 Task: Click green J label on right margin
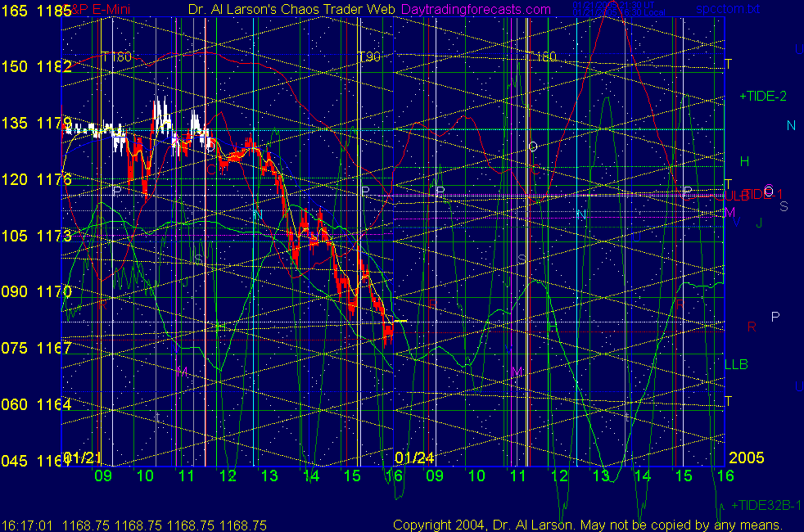760,223
